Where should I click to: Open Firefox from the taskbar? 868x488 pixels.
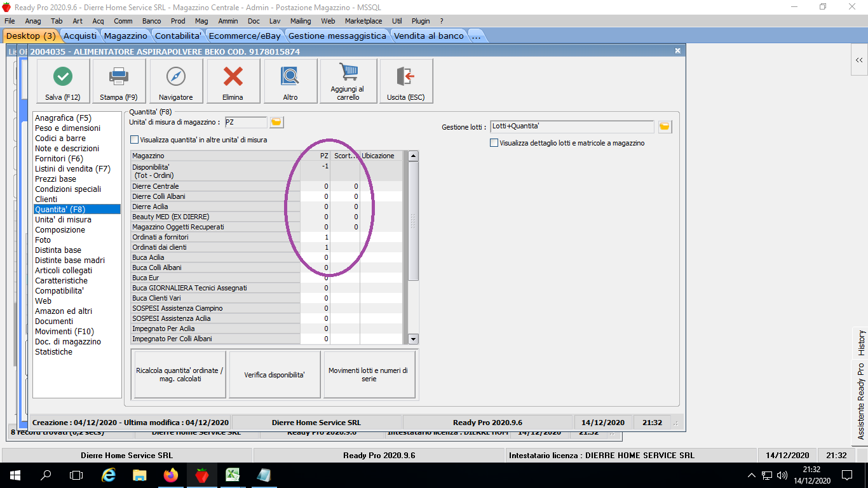171,475
